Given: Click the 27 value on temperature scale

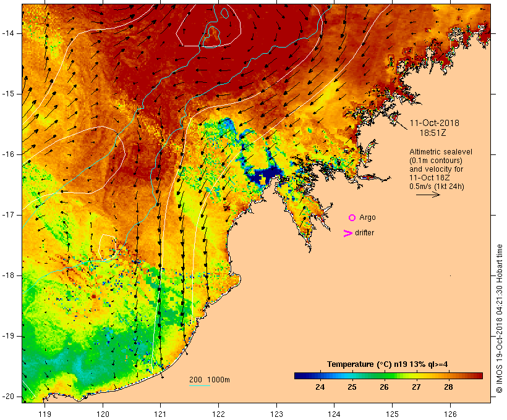Looking at the screenshot, I should (416, 387).
